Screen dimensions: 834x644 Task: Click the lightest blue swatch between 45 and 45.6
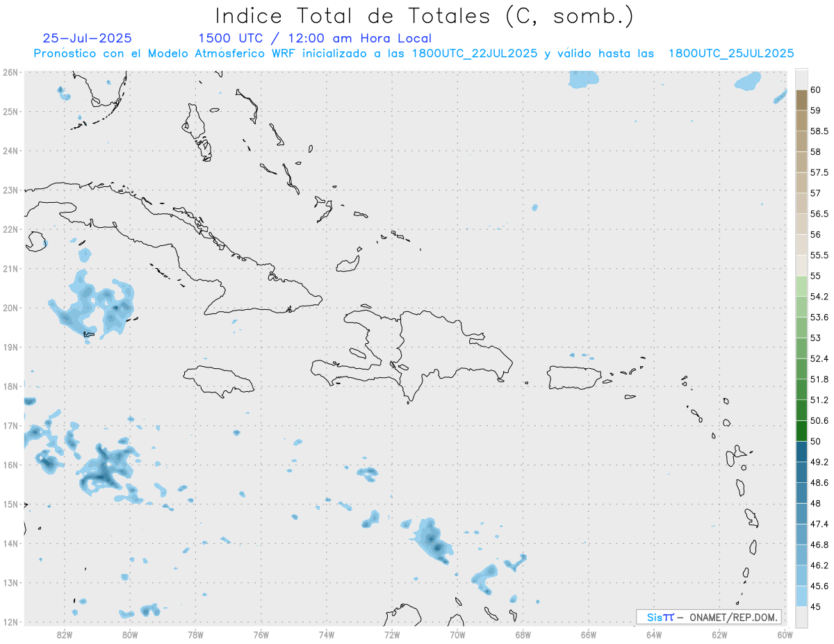[801, 596]
